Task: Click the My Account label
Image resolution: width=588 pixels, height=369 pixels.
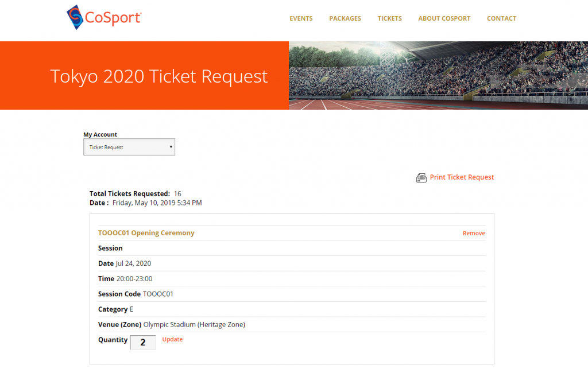Action: (100, 134)
